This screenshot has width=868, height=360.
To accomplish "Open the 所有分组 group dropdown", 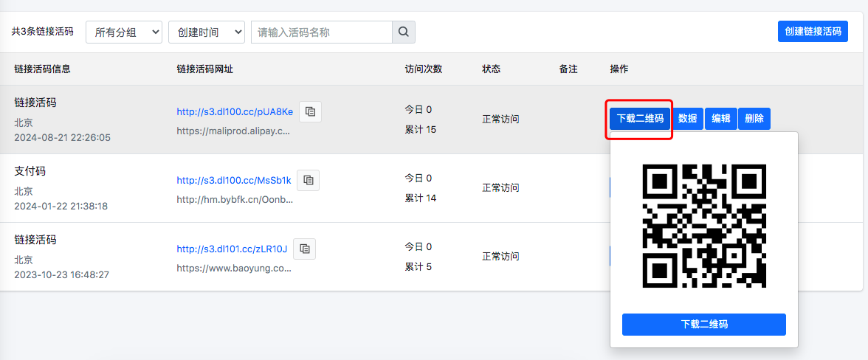I will [x=124, y=32].
